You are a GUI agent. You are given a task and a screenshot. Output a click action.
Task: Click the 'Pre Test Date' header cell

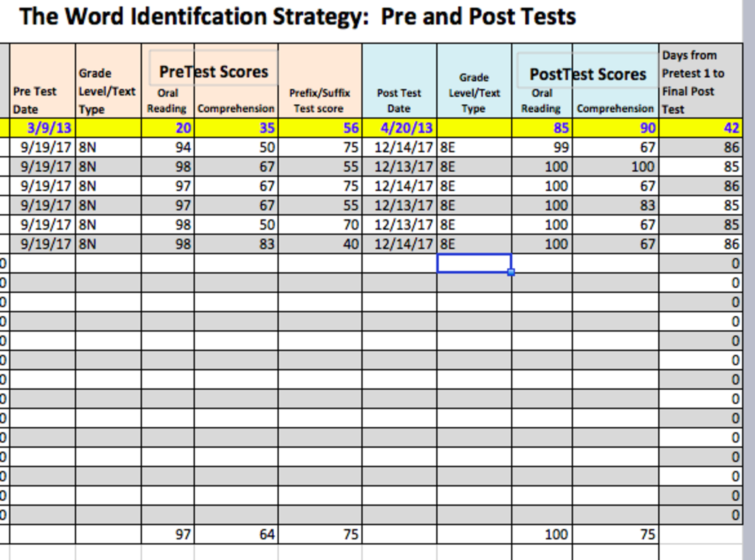click(x=42, y=100)
